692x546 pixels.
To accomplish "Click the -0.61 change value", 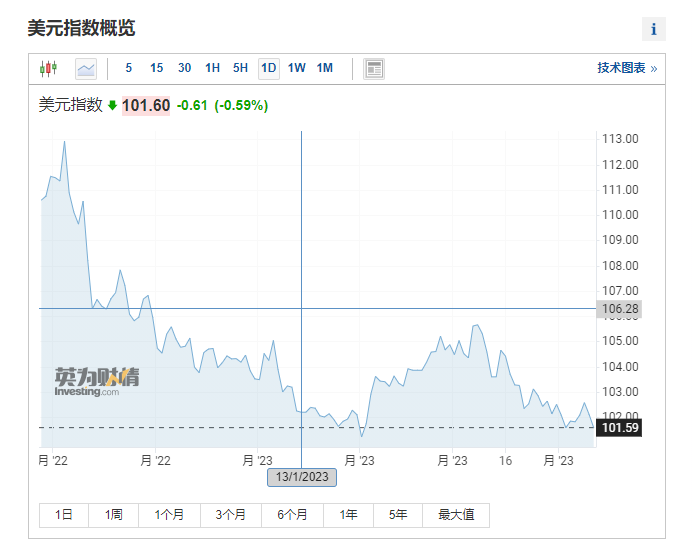I will coord(192,105).
